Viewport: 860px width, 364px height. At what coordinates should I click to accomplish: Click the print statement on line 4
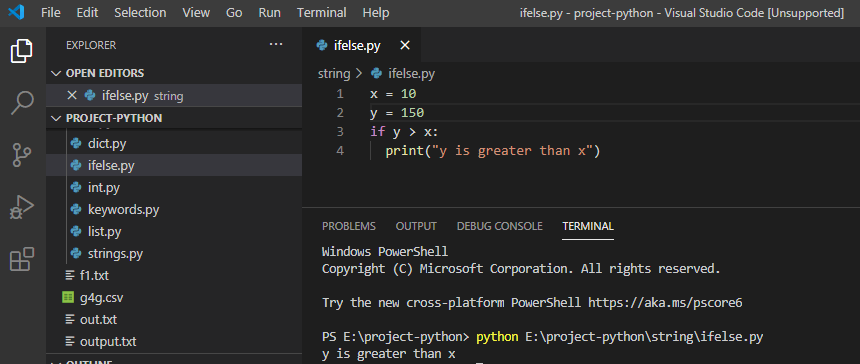tap(493, 151)
